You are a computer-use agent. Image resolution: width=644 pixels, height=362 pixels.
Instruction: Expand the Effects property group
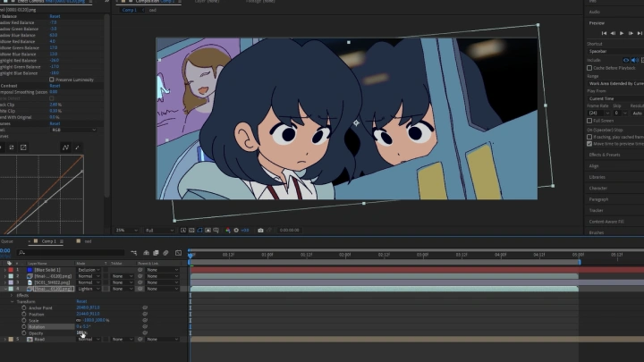12,295
